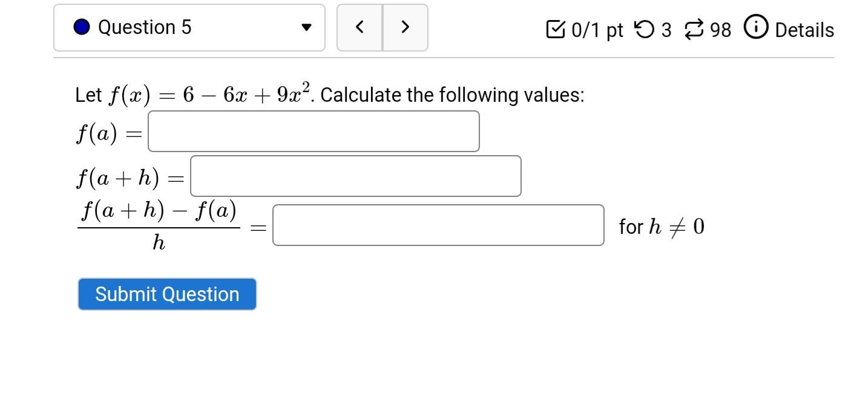868x412 pixels.
Task: Click the attempts remaining counter 98
Action: [x=720, y=29]
